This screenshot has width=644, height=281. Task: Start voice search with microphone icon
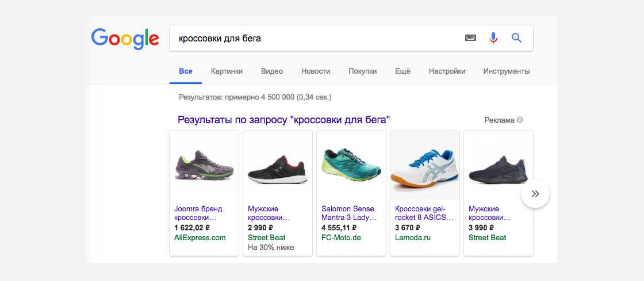pyautogui.click(x=493, y=38)
